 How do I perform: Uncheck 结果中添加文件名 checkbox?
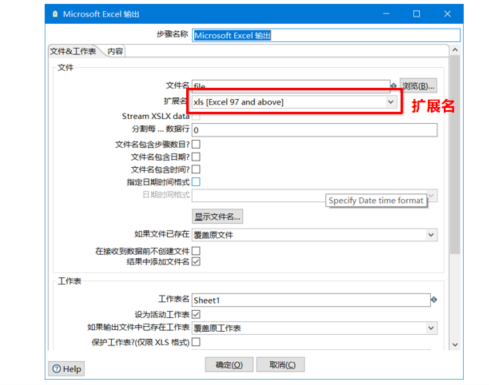[196, 262]
